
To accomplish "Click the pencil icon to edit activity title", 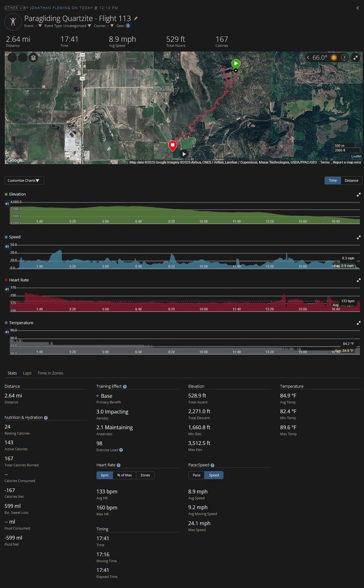I will [x=136, y=19].
